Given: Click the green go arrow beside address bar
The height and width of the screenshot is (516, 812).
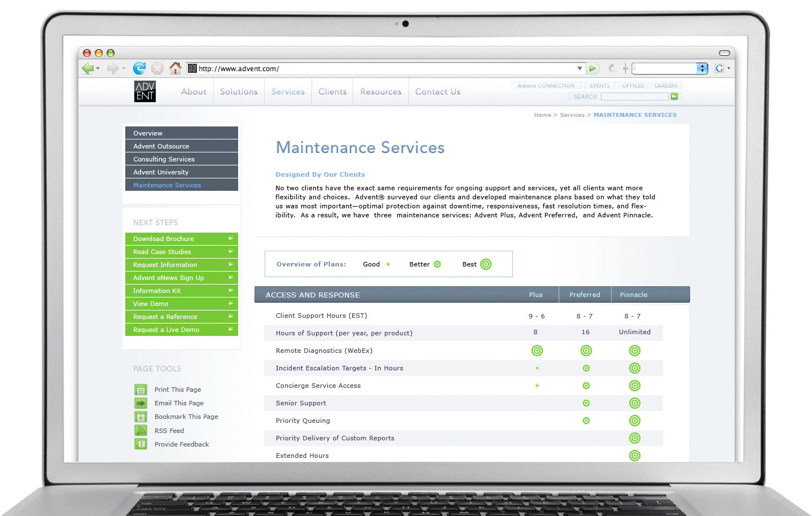Looking at the screenshot, I should (592, 68).
